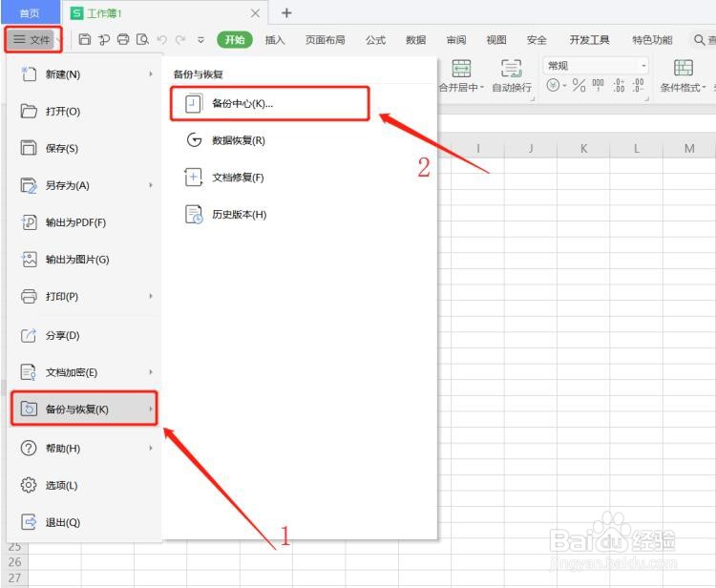Open 备份中心(K)... in submenu

click(269, 104)
